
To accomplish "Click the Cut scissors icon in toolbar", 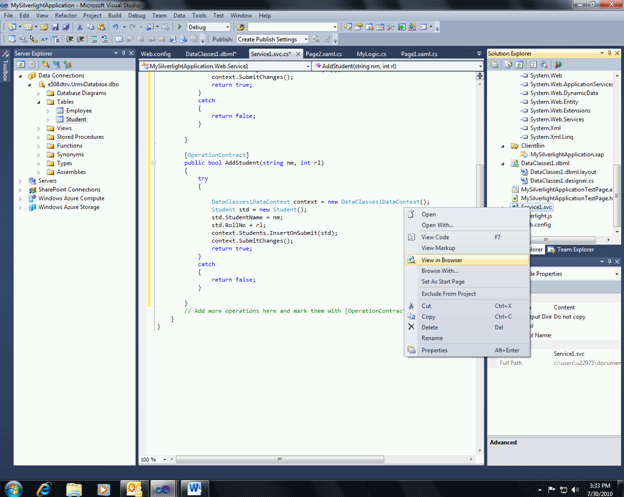I will point(80,28).
